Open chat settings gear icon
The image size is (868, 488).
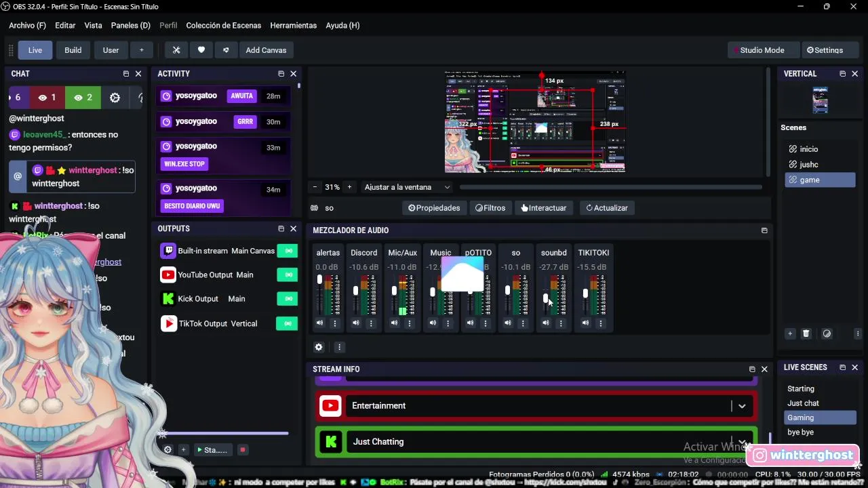click(115, 98)
